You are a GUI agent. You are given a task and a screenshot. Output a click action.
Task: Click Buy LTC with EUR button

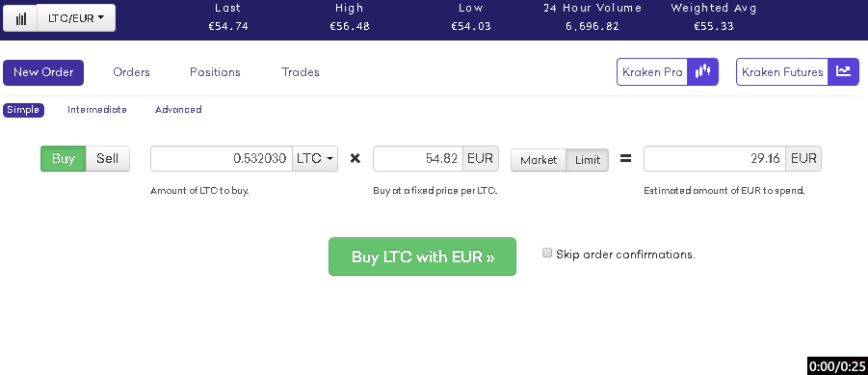(x=422, y=256)
